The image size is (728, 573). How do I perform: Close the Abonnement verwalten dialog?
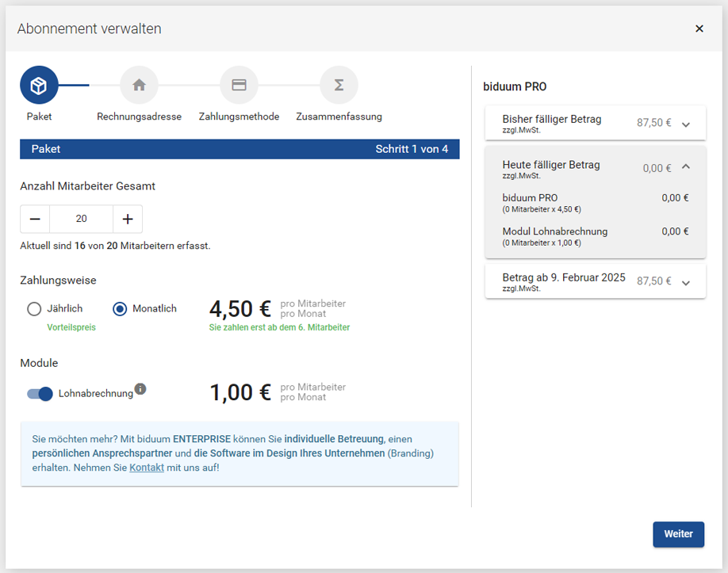[699, 28]
